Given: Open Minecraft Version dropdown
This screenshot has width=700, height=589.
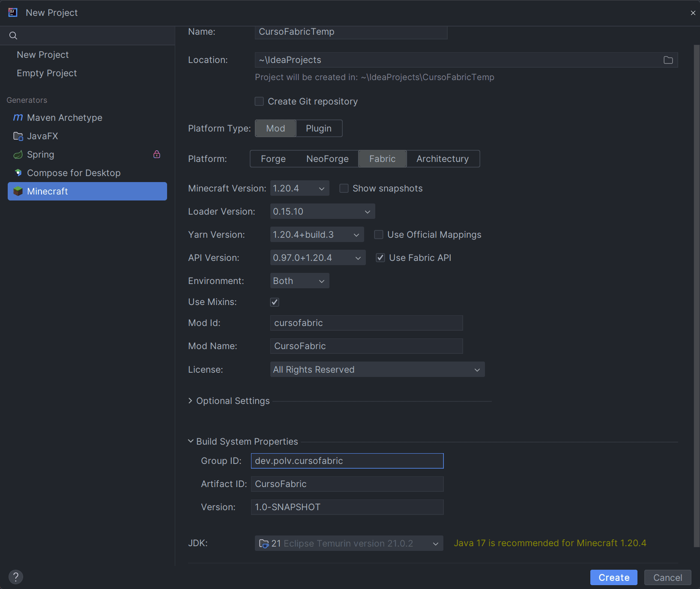Looking at the screenshot, I should 299,188.
